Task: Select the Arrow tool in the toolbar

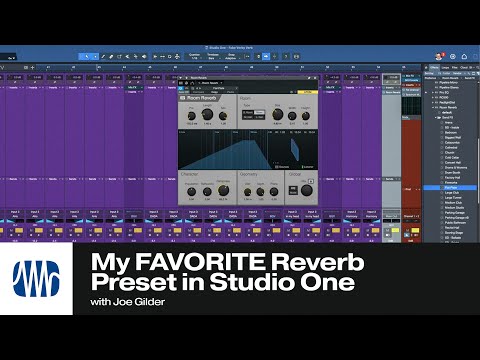Action: click(87, 57)
